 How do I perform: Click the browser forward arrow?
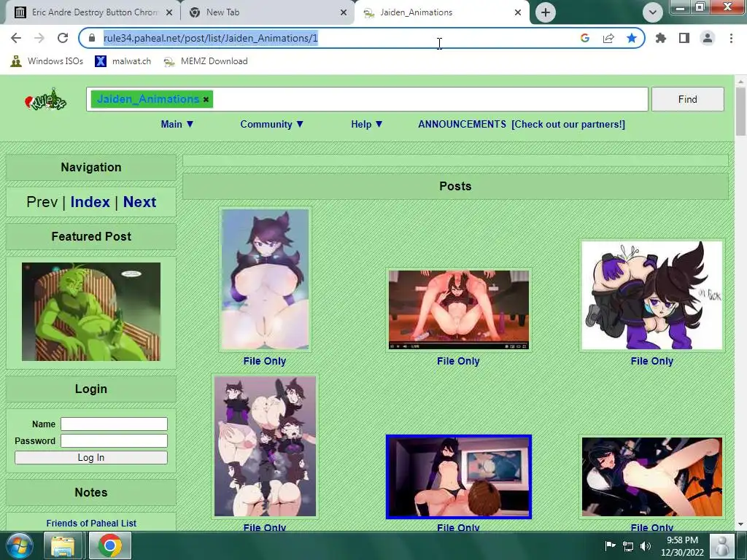pyautogui.click(x=39, y=38)
